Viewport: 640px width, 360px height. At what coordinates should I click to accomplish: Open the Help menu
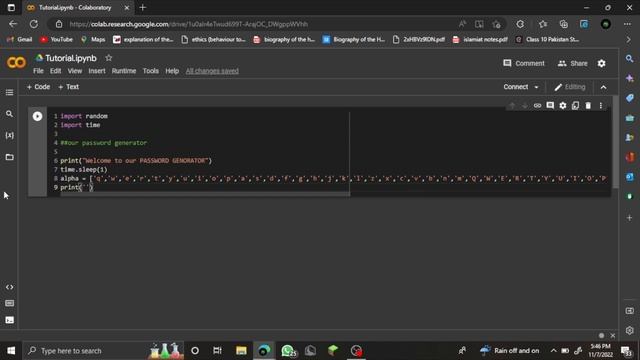click(172, 71)
